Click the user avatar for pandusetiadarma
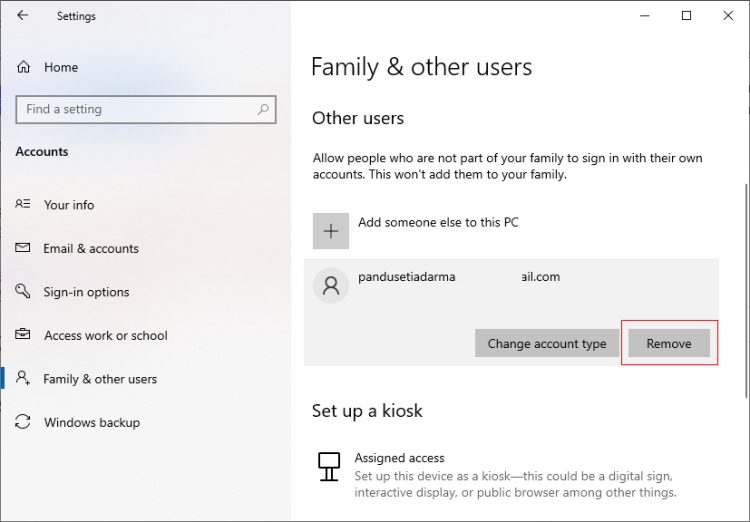750x522 pixels. click(x=331, y=286)
